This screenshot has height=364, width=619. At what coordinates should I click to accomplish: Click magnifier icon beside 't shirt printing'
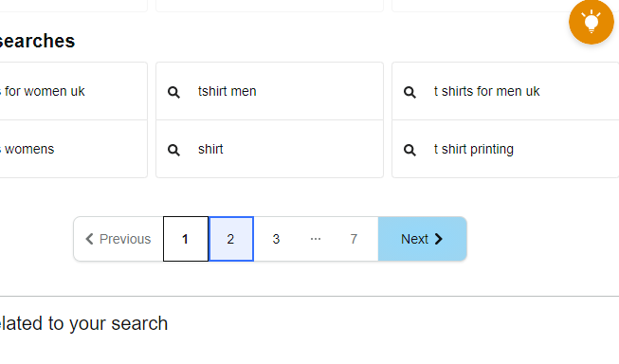(410, 150)
